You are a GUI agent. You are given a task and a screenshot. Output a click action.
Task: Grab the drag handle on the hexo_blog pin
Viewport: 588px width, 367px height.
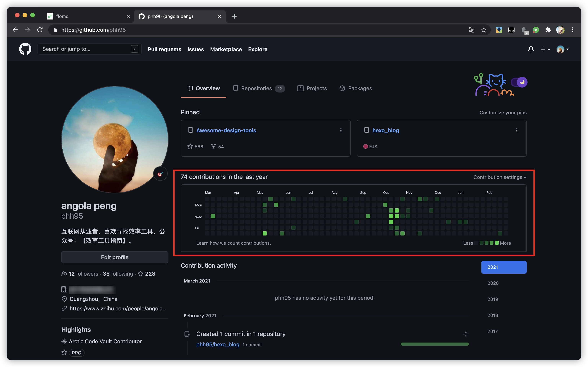[x=517, y=130]
